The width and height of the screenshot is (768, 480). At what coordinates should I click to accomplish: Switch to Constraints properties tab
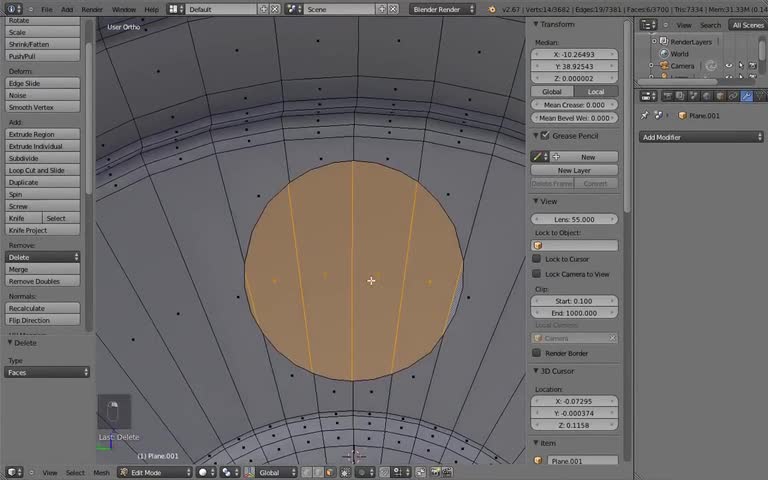[733, 96]
